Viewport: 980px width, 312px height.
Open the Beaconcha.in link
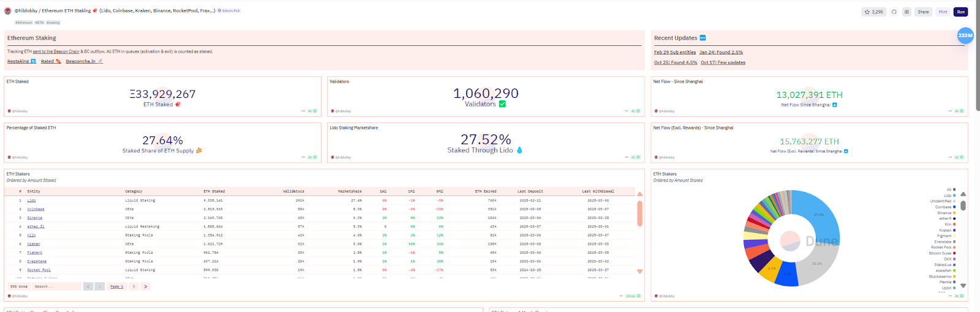click(84, 61)
